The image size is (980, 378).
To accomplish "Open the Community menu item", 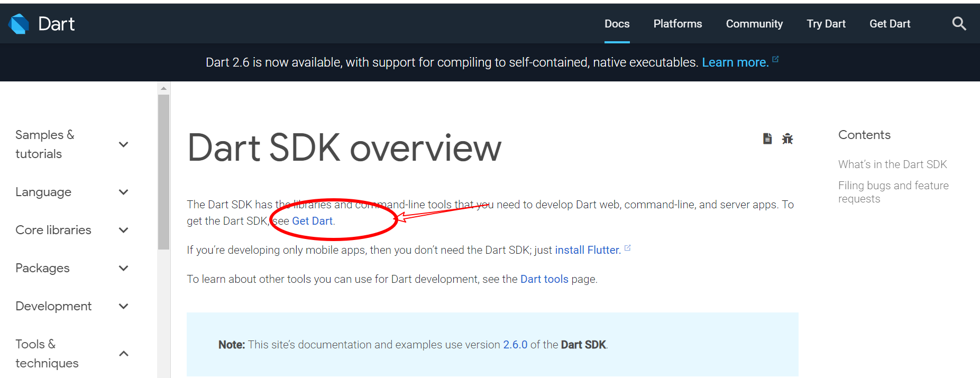I will 754,24.
